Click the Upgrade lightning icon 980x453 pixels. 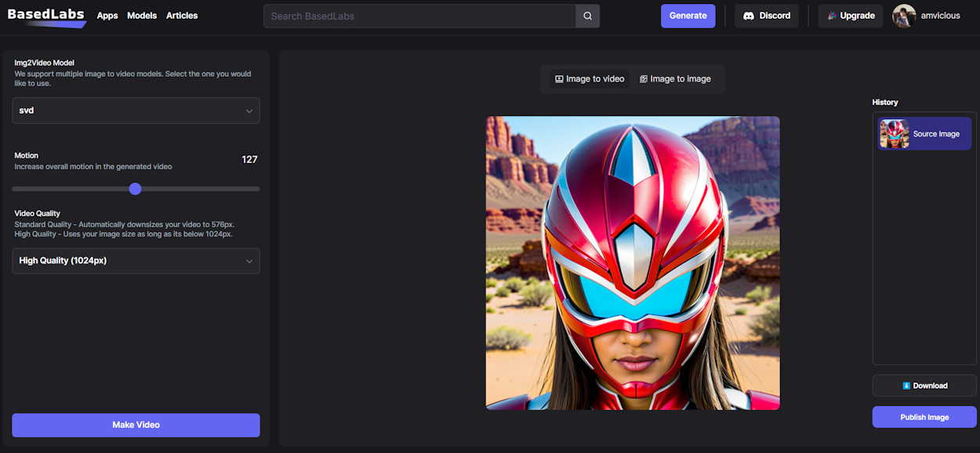833,15
